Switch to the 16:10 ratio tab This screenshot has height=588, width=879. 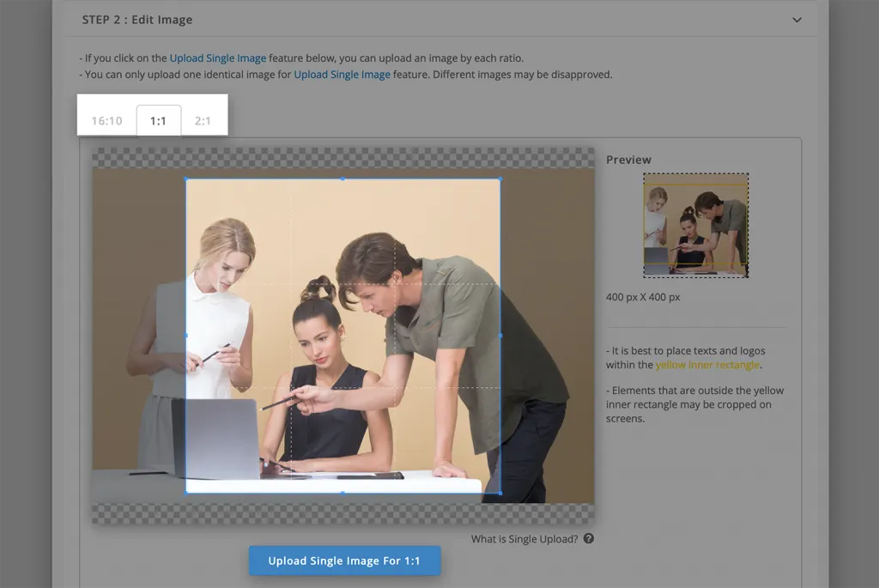(106, 120)
